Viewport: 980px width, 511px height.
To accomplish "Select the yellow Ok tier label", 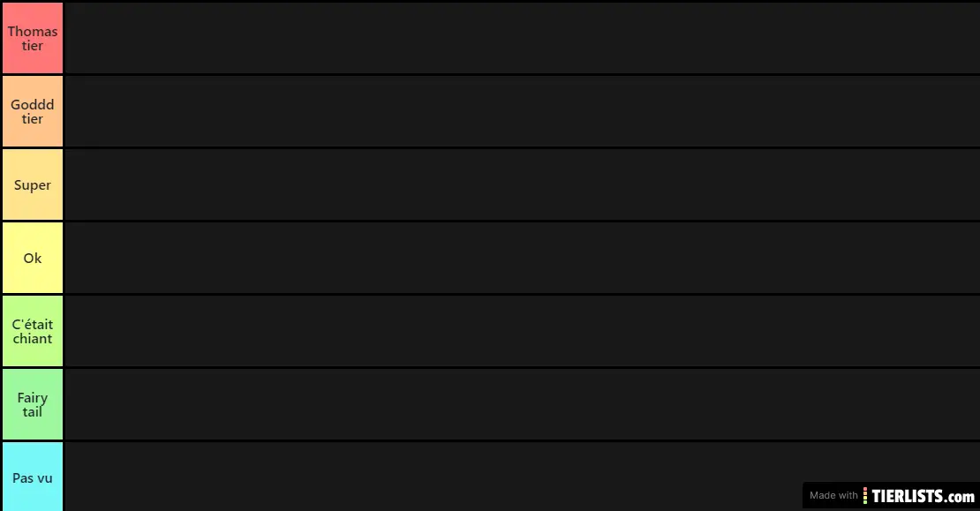I will pyautogui.click(x=33, y=258).
